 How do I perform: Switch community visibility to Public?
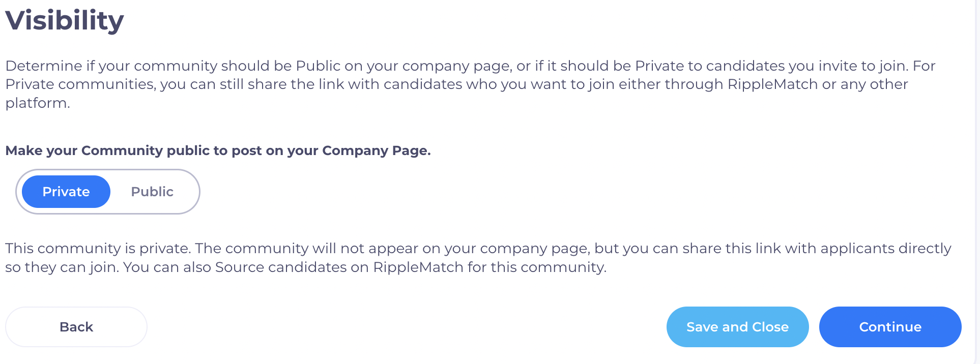click(x=152, y=192)
